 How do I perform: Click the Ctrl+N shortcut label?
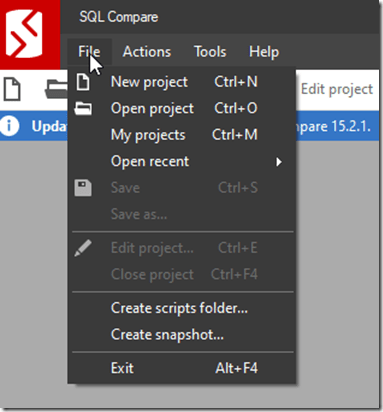(236, 82)
